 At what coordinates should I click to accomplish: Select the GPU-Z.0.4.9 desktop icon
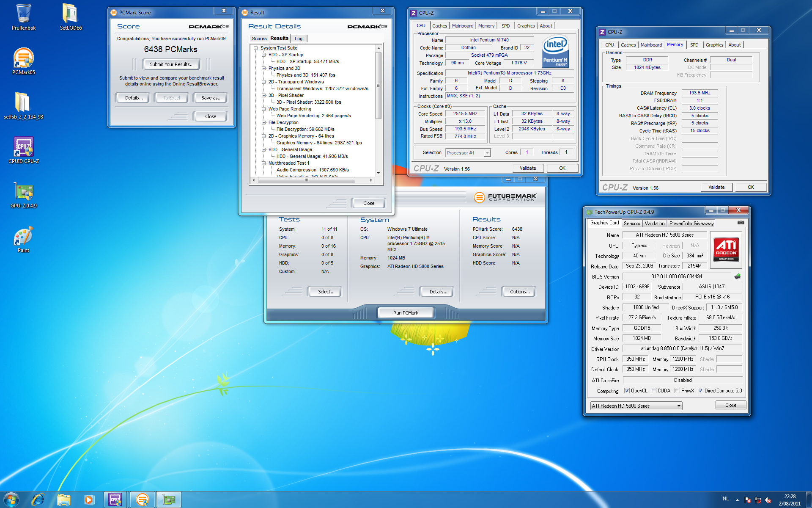tap(24, 195)
